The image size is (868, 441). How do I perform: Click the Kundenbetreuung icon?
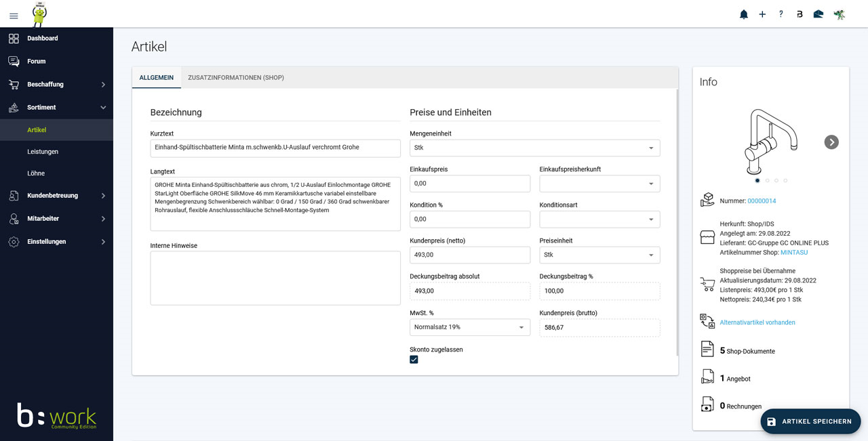click(x=14, y=196)
